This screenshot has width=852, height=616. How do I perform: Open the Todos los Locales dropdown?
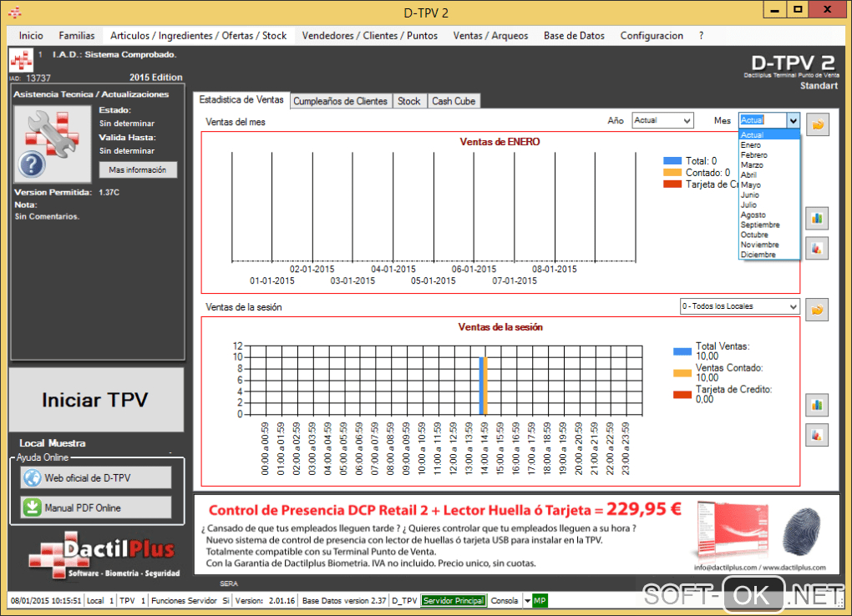pyautogui.click(x=739, y=306)
